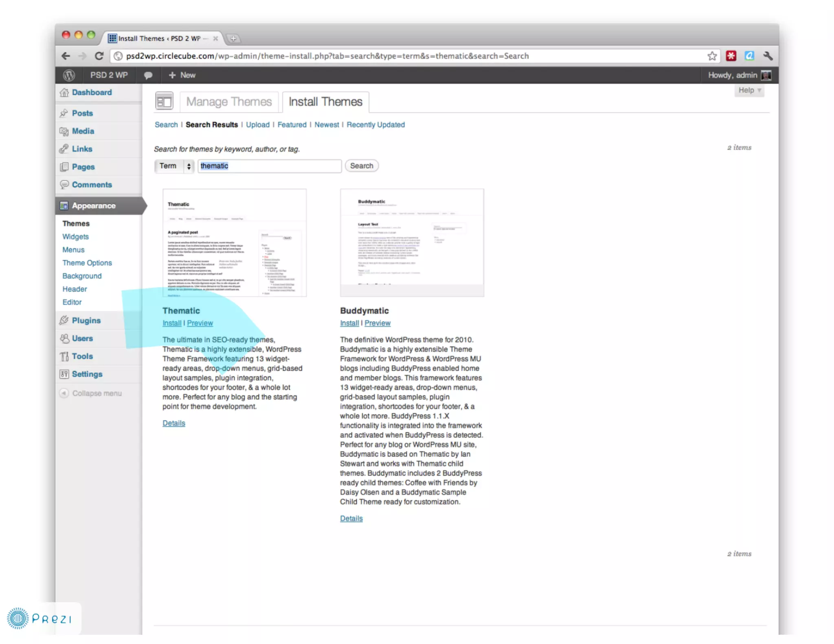This screenshot has height=644, width=834.
Task: Preview the Buddymatic theme
Action: [x=377, y=323]
